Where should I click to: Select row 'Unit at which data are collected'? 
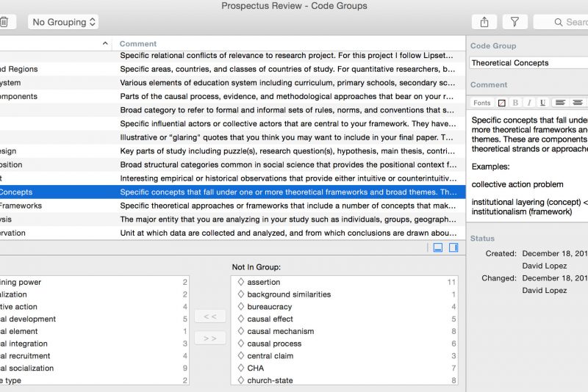click(x=232, y=233)
